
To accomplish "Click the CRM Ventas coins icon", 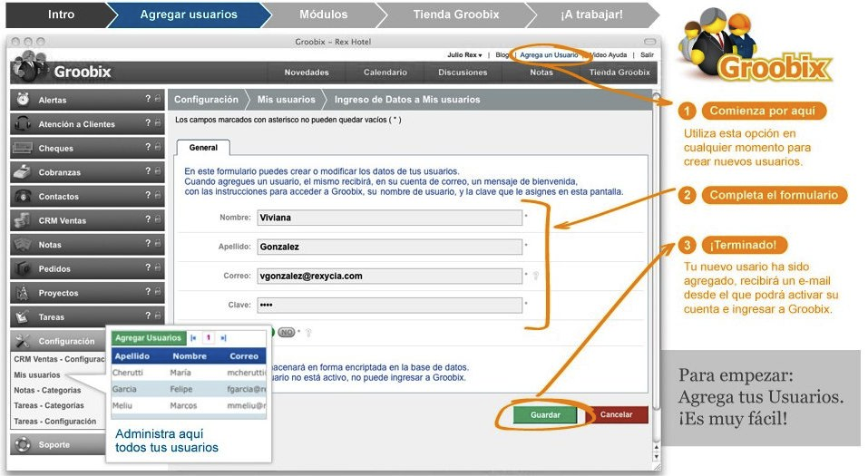I will 23,219.
